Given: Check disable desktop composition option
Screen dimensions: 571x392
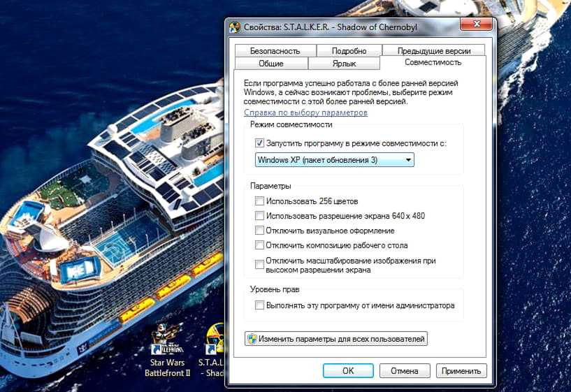Looking at the screenshot, I should [260, 245].
